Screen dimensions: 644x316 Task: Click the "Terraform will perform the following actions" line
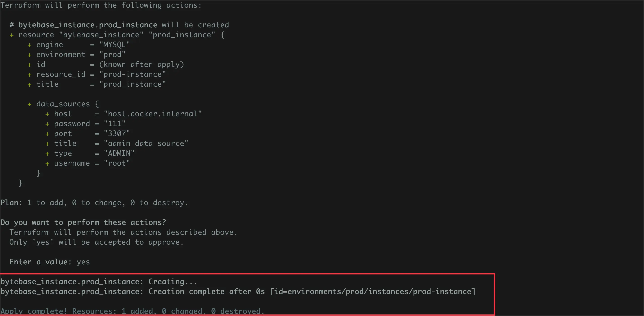click(100, 5)
